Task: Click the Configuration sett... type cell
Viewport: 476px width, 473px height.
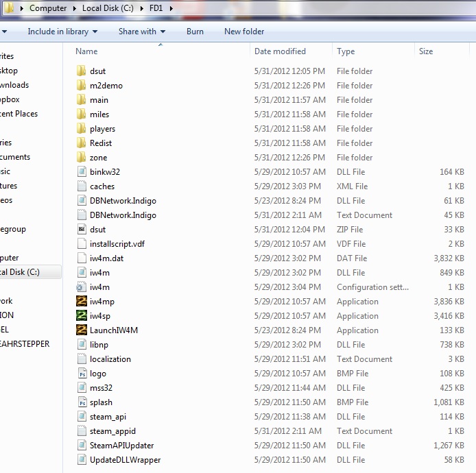Action: click(372, 287)
